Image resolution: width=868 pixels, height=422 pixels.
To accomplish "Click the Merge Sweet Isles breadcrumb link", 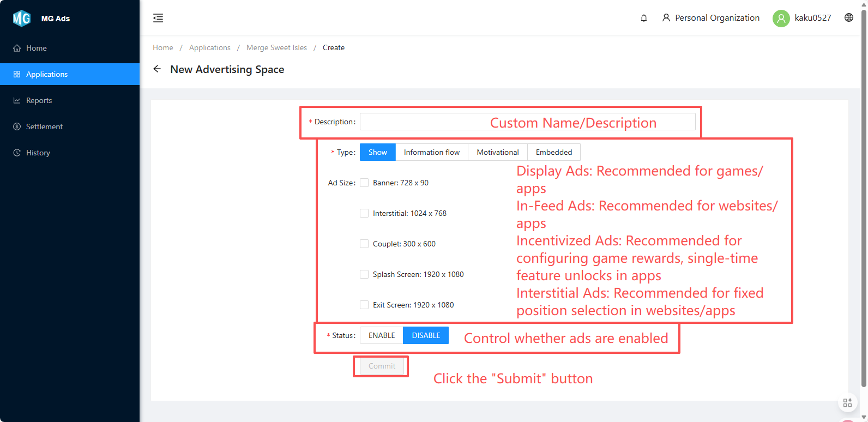I will point(276,47).
